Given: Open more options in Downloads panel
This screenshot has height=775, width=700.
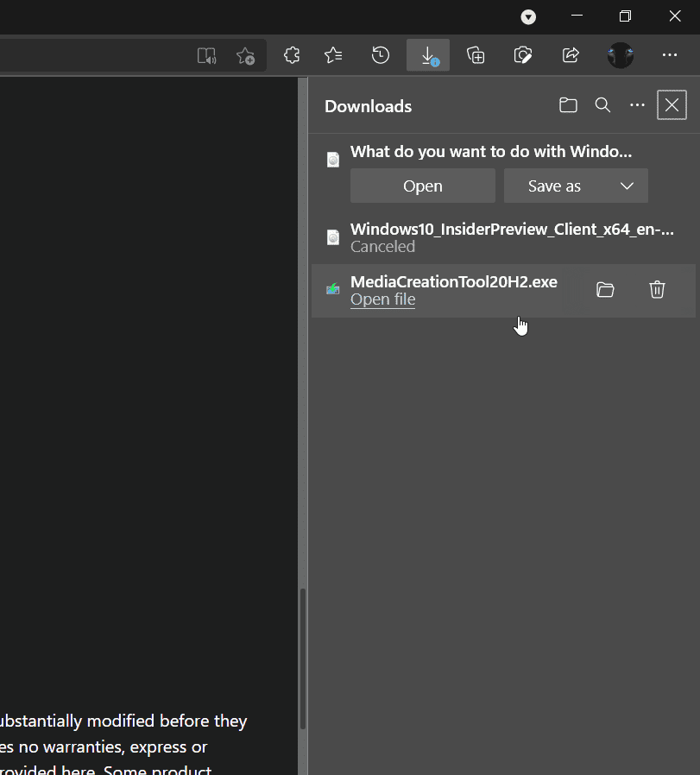Looking at the screenshot, I should click(638, 105).
